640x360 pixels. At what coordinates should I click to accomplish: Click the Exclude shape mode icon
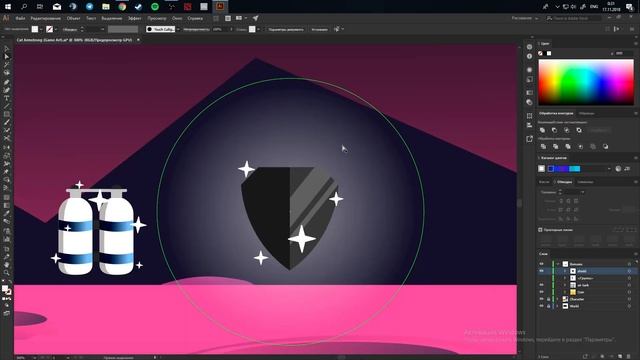[579, 130]
